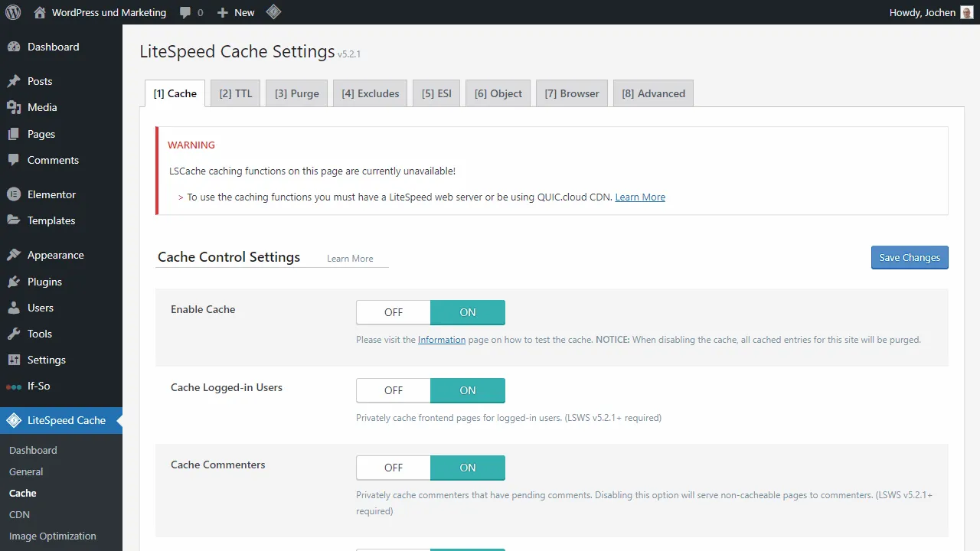Image resolution: width=980 pixels, height=551 pixels.
Task: Open the [4] Excludes tab
Action: pyautogui.click(x=371, y=93)
